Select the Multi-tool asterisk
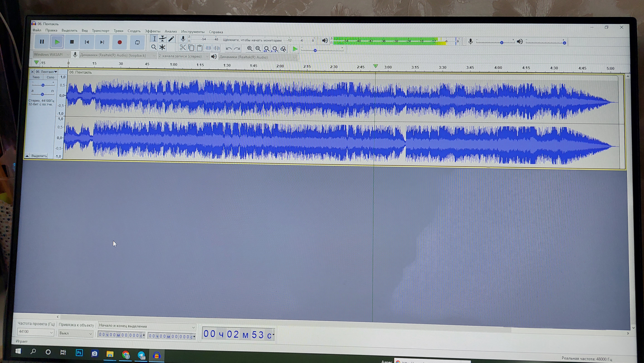This screenshot has width=644, height=363. (x=163, y=47)
